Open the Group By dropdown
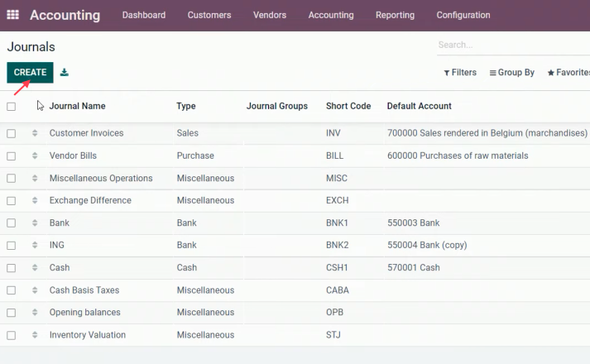Screen dimensions: 590x364 point(511,73)
